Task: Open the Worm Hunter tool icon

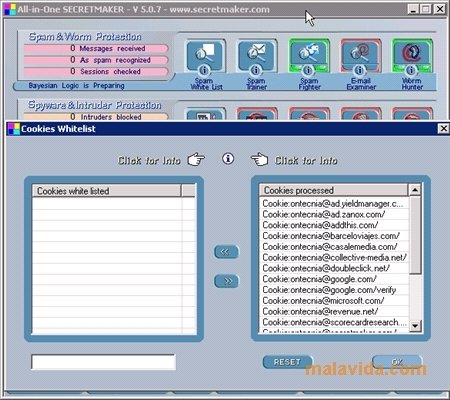Action: [412, 54]
